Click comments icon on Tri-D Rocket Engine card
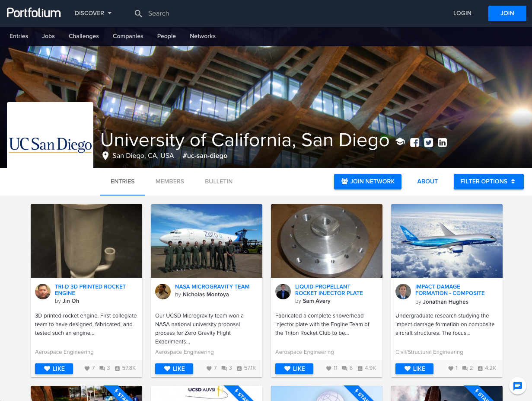Screen dimensions: 532x401 coord(102,369)
